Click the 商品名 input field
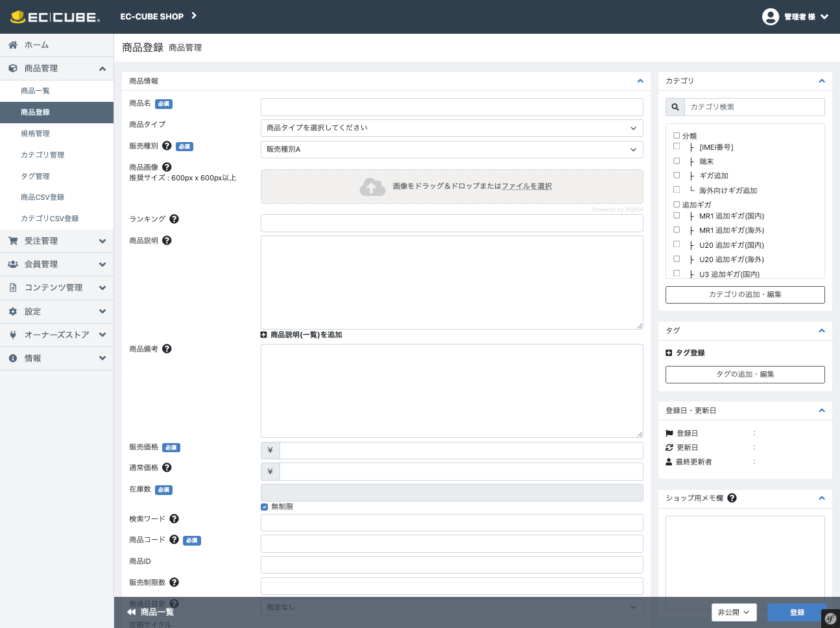 (452, 106)
